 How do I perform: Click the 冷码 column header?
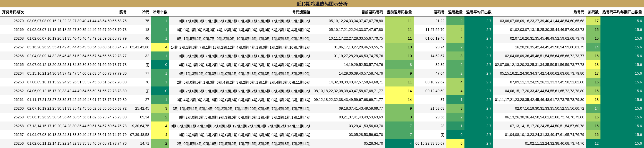pyautogui.click(x=146, y=12)
